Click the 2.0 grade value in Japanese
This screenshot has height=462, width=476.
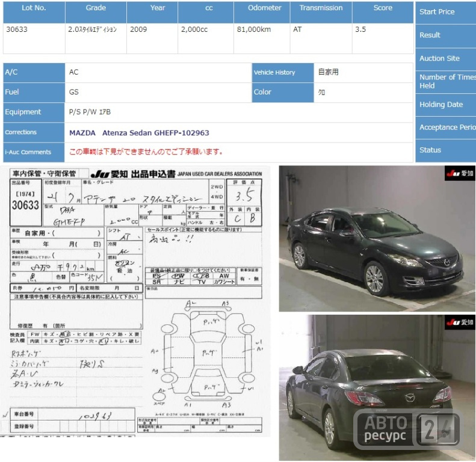pos(92,29)
